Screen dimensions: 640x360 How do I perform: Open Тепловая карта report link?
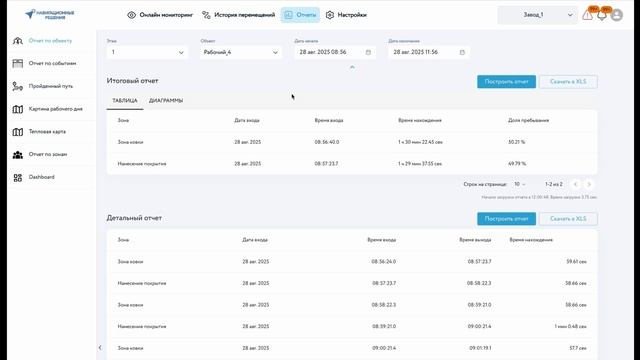(47, 132)
